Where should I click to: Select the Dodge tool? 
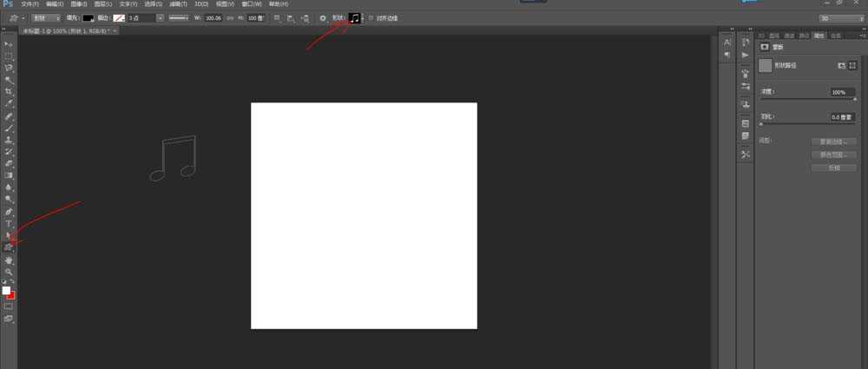point(9,199)
